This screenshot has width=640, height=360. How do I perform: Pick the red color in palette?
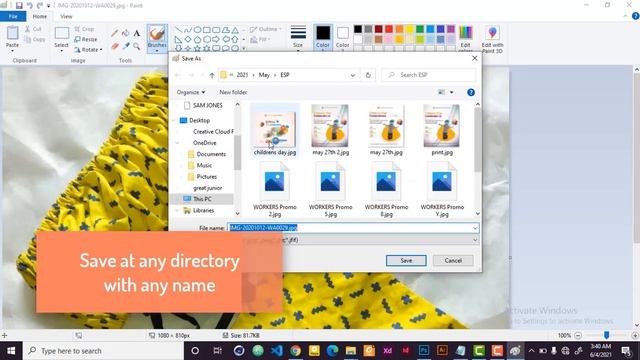click(x=389, y=29)
